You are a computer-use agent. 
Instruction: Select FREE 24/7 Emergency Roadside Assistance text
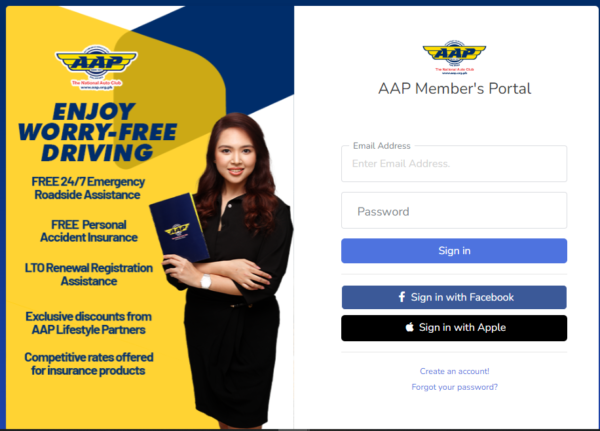click(88, 188)
